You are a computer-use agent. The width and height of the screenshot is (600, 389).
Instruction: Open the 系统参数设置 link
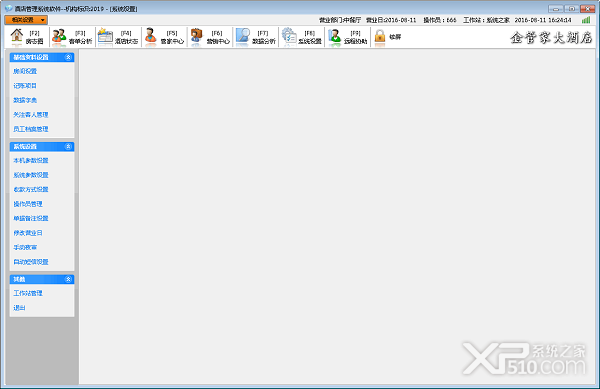coord(31,175)
